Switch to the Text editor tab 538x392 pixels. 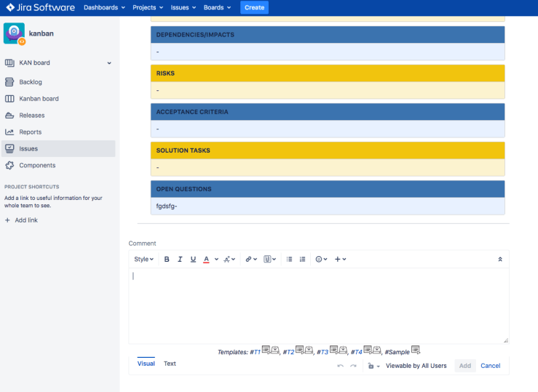coord(170,364)
